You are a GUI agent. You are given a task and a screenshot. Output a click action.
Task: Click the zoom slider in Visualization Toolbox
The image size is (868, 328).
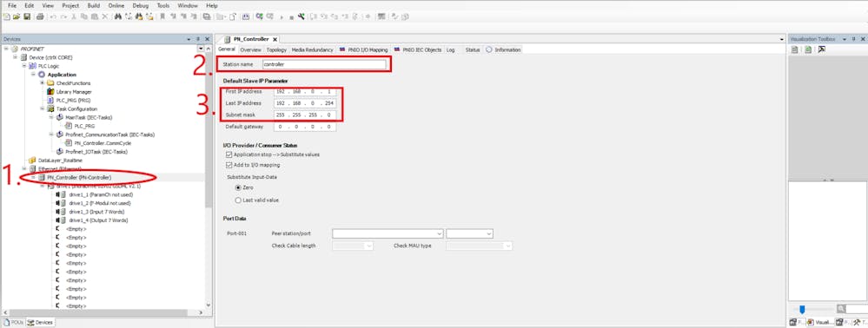tap(802, 309)
